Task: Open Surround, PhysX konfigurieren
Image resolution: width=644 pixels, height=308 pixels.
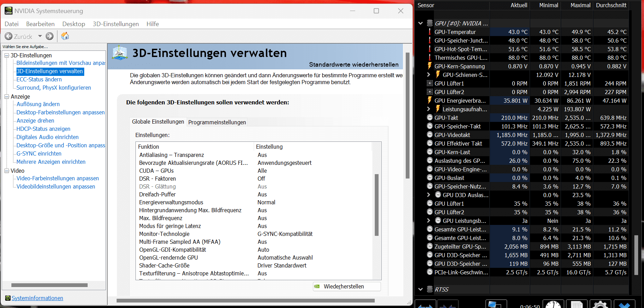Action: [54, 88]
